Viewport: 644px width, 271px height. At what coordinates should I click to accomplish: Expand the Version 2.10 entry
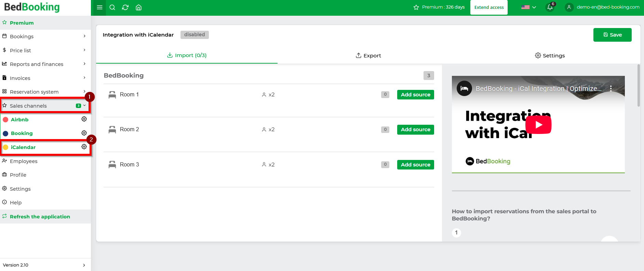click(x=45, y=265)
